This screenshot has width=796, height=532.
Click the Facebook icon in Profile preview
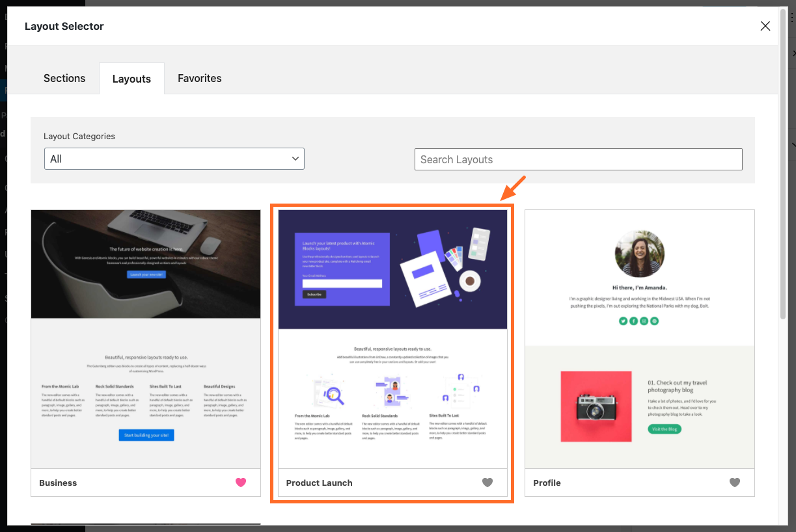coord(633,321)
